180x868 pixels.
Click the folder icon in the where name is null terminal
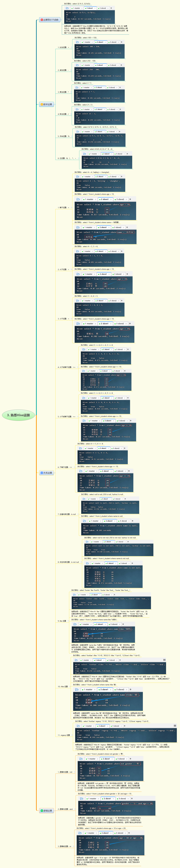(x=85, y=521)
